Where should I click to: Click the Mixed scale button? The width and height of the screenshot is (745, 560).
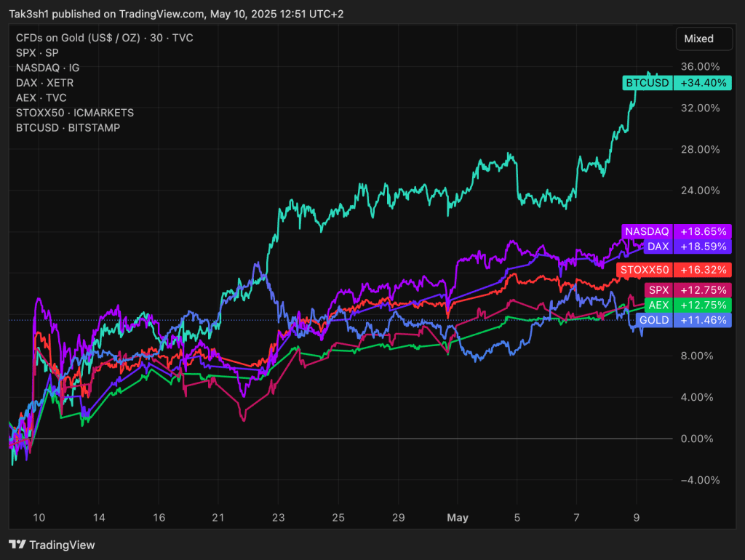click(x=704, y=39)
